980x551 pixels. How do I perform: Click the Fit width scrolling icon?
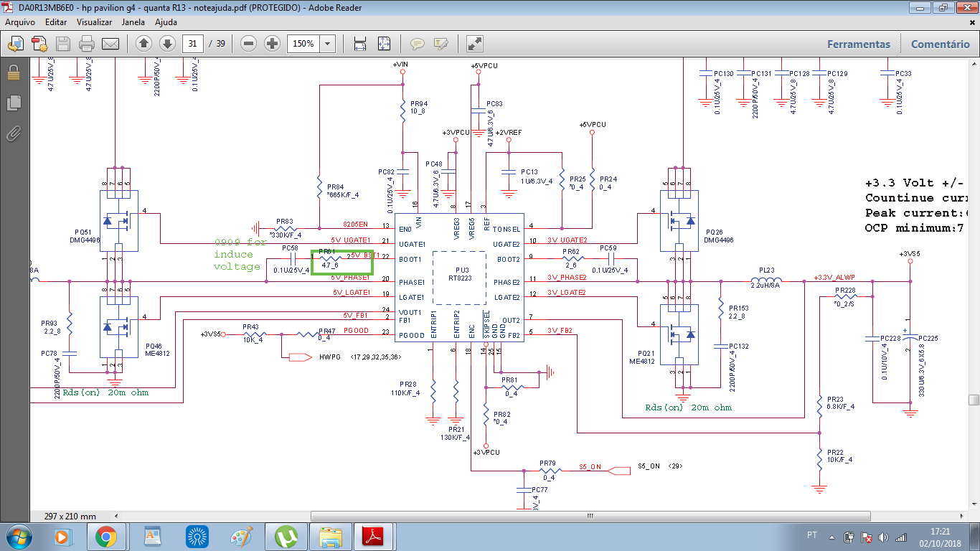pyautogui.click(x=360, y=44)
